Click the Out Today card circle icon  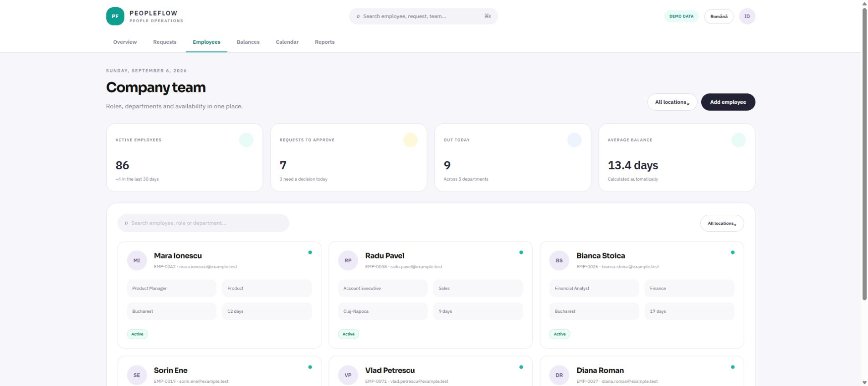pyautogui.click(x=574, y=140)
